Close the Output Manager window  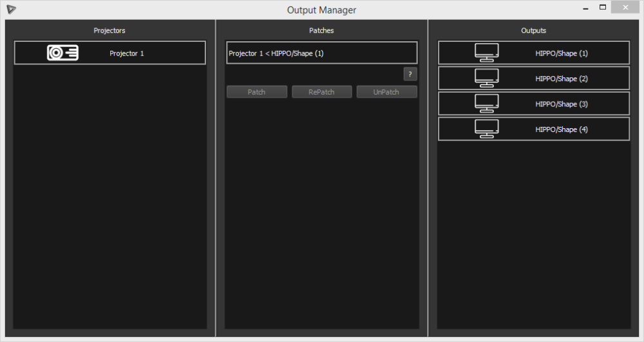point(625,7)
